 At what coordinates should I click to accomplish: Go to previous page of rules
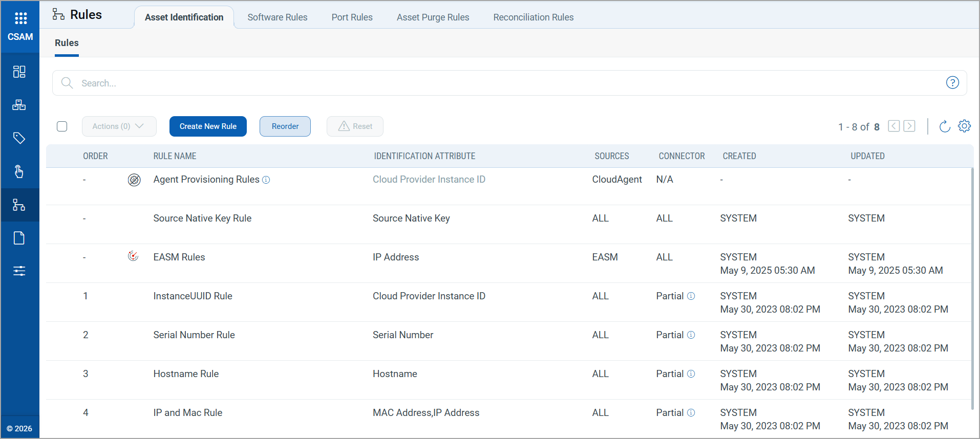tap(894, 126)
